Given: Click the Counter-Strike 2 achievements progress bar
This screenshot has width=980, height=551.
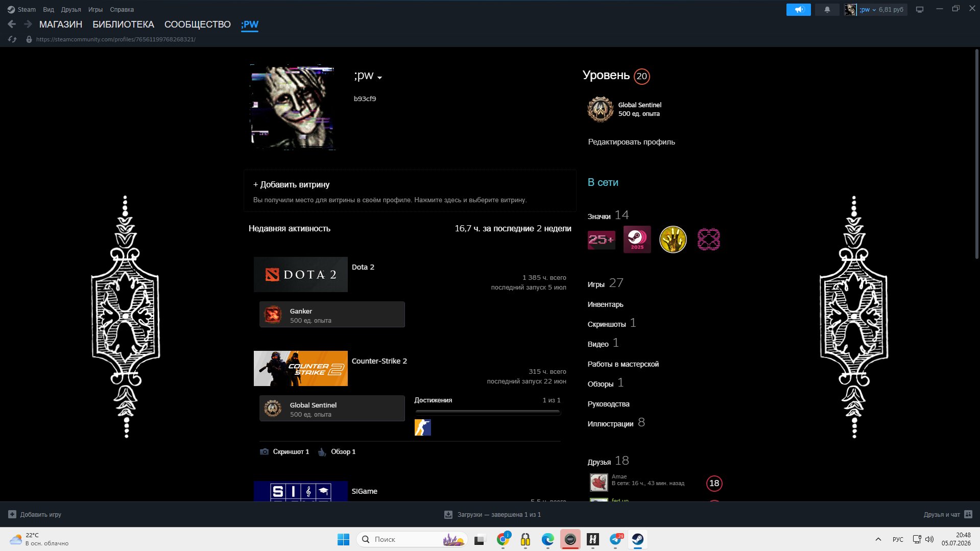Looking at the screenshot, I should (x=488, y=412).
